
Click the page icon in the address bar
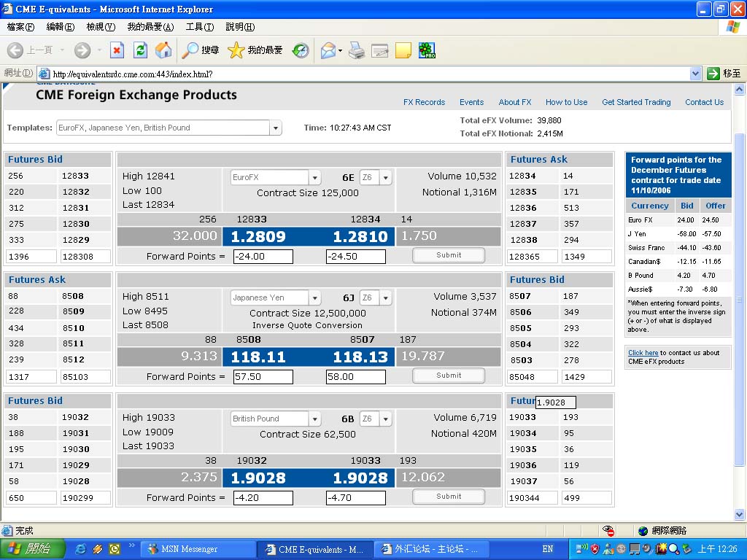click(44, 74)
